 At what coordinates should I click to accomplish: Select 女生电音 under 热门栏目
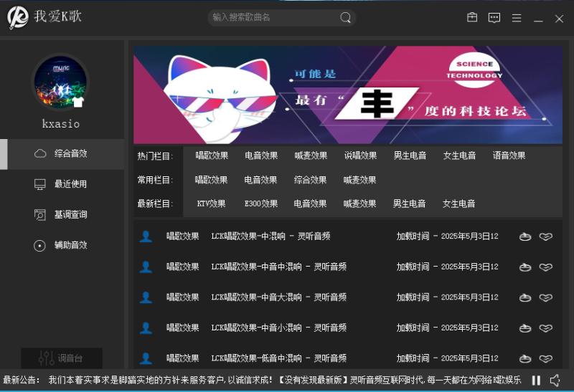459,156
